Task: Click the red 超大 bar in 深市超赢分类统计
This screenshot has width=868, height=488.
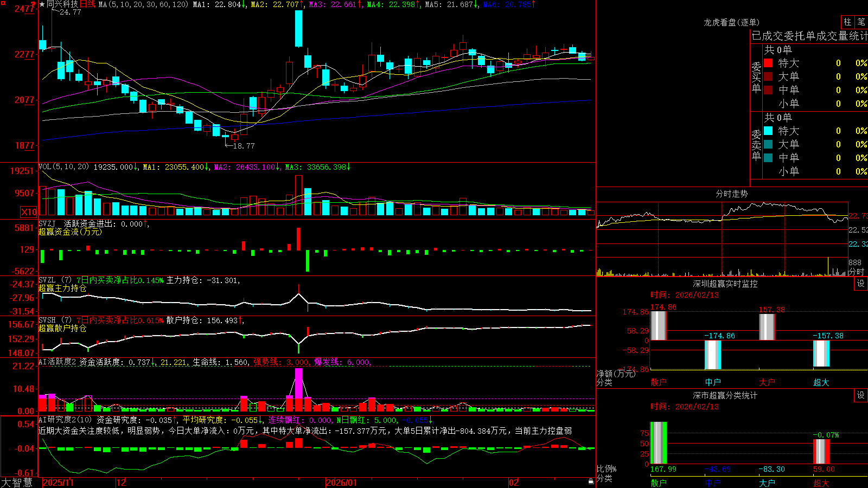Action: pyautogui.click(x=821, y=452)
